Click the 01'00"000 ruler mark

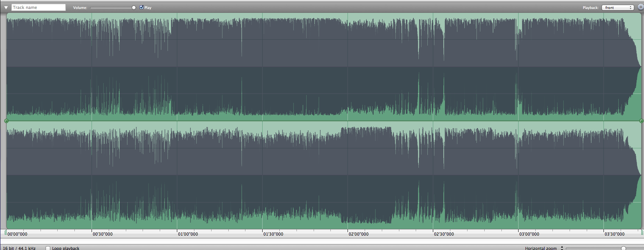(188, 234)
